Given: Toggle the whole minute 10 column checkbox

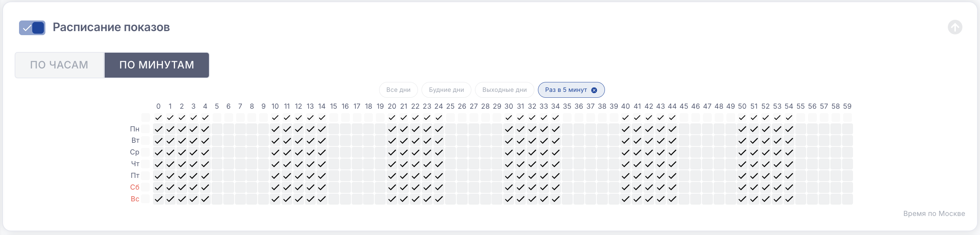Looking at the screenshot, I should 276,117.
